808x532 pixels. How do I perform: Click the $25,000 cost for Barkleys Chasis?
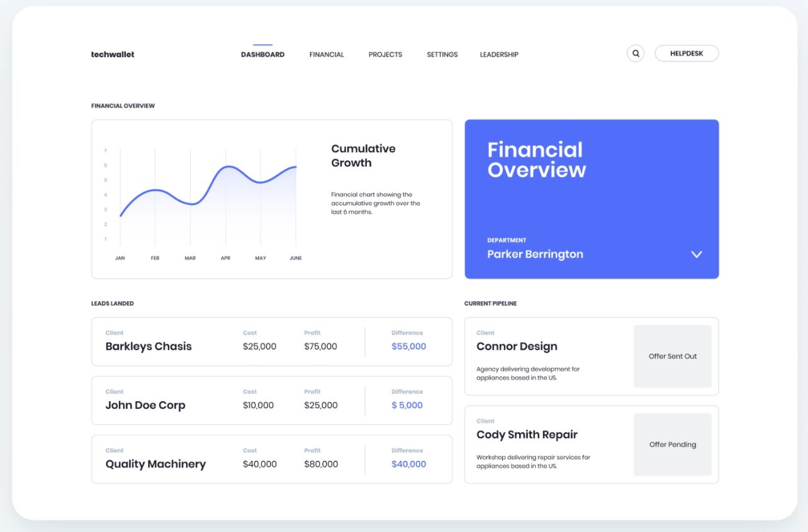pos(259,346)
